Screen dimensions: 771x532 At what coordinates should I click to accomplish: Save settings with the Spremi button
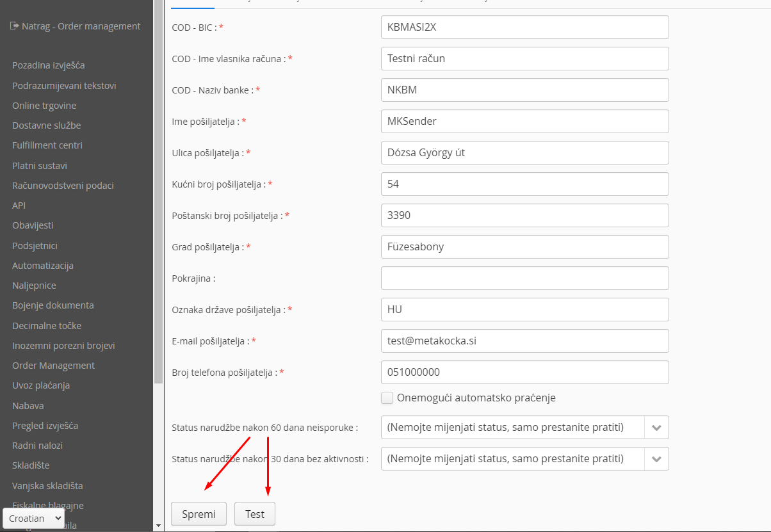199,514
